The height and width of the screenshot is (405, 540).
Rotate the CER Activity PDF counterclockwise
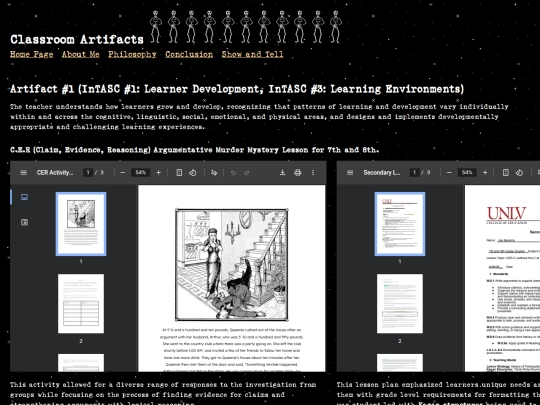coord(193,173)
